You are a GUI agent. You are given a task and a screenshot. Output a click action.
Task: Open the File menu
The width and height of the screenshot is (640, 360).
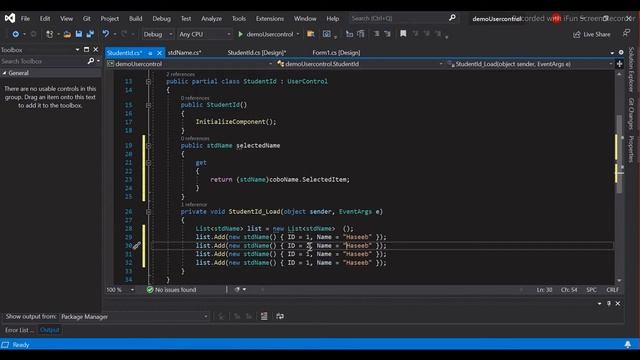[x=25, y=18]
